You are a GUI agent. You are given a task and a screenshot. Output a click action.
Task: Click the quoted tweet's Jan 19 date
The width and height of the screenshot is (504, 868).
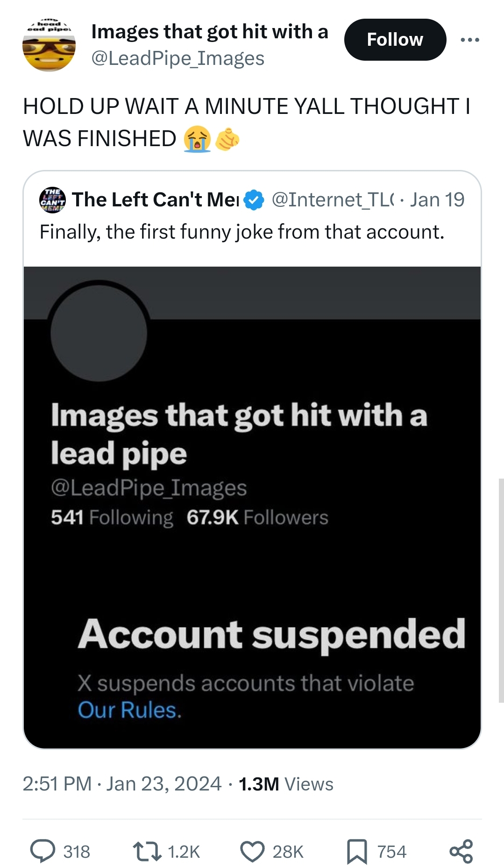(x=437, y=200)
